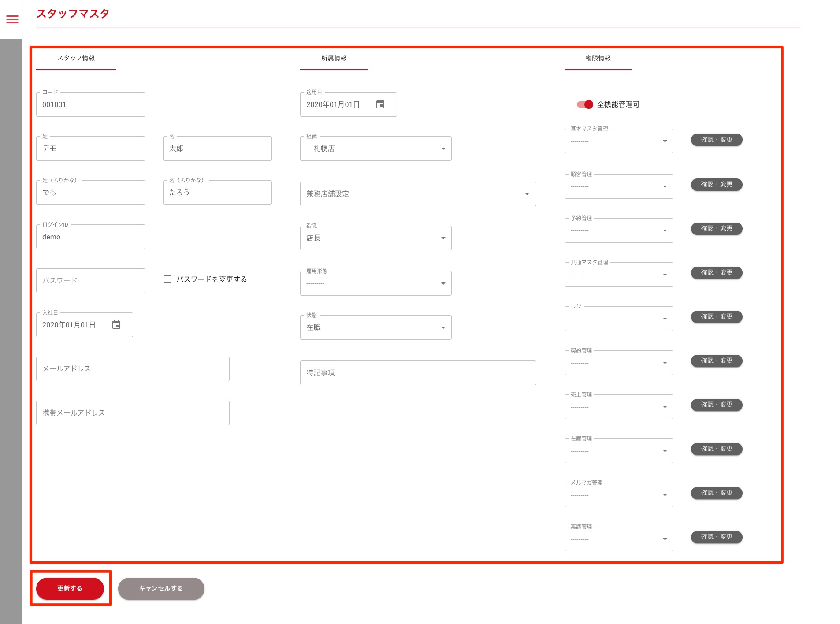840x624 pixels.
Task: Open calendar picker for 適用日 field
Action: [380, 104]
